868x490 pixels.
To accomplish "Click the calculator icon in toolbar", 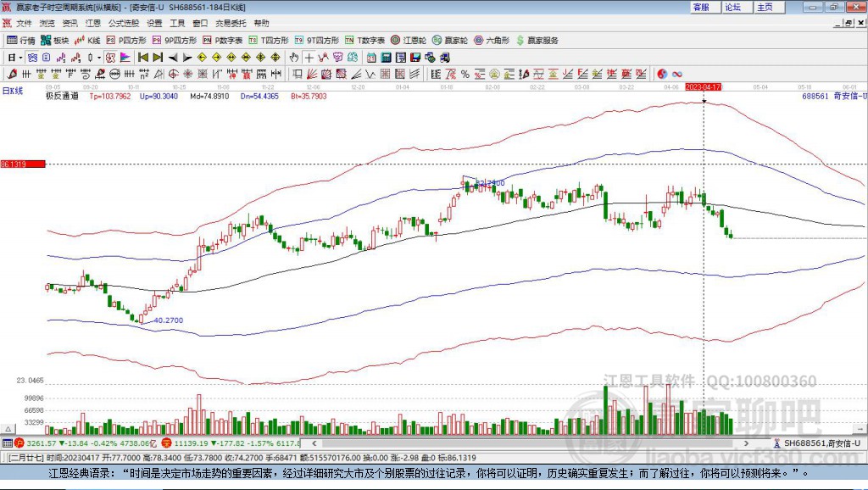I will (x=386, y=58).
